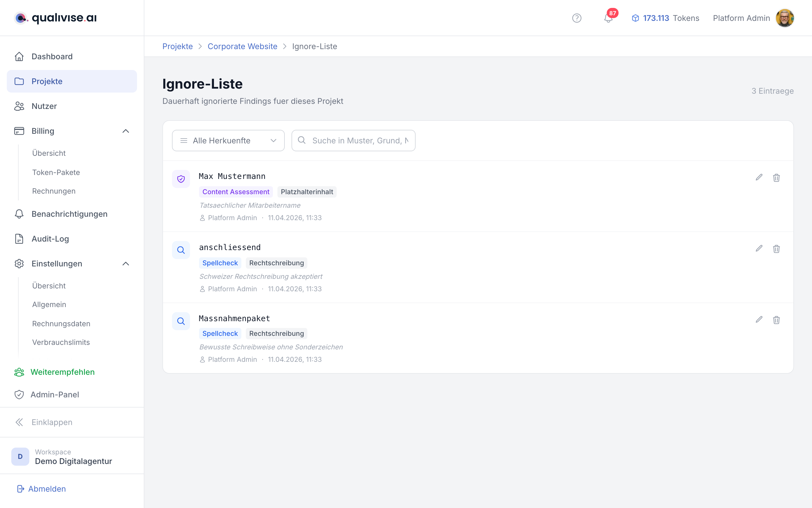The height and width of the screenshot is (508, 812).
Task: Click the D workspace badge
Action: (x=20, y=457)
